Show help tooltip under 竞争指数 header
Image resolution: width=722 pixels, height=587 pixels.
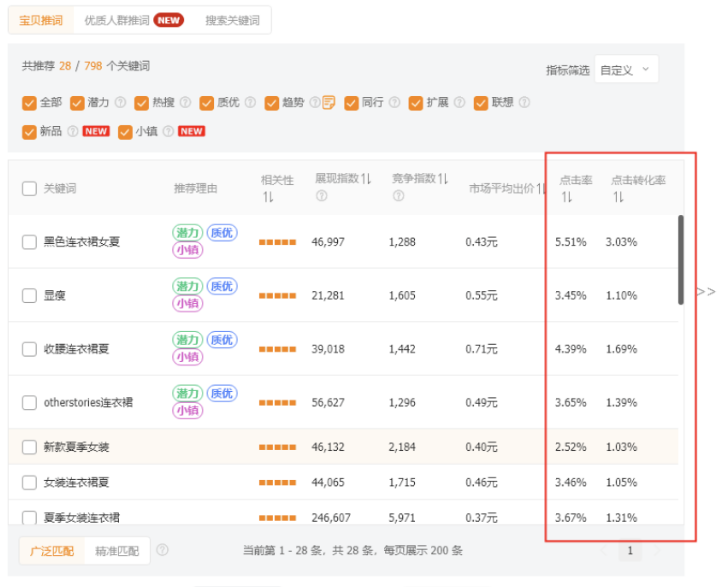point(399,196)
